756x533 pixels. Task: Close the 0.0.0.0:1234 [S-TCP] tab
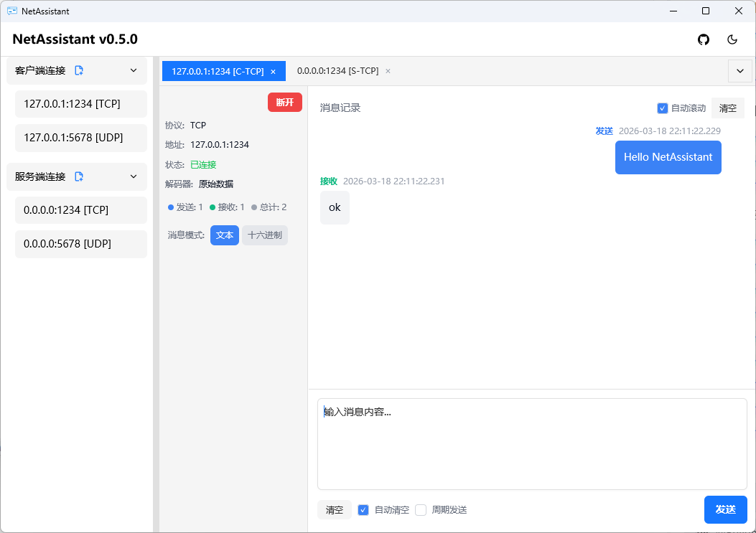tap(388, 71)
